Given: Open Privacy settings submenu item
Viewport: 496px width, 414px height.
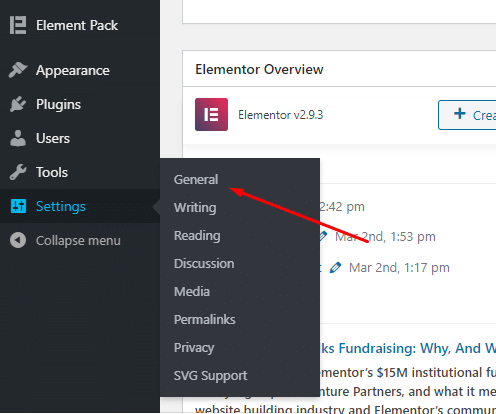Looking at the screenshot, I should pyautogui.click(x=194, y=348).
